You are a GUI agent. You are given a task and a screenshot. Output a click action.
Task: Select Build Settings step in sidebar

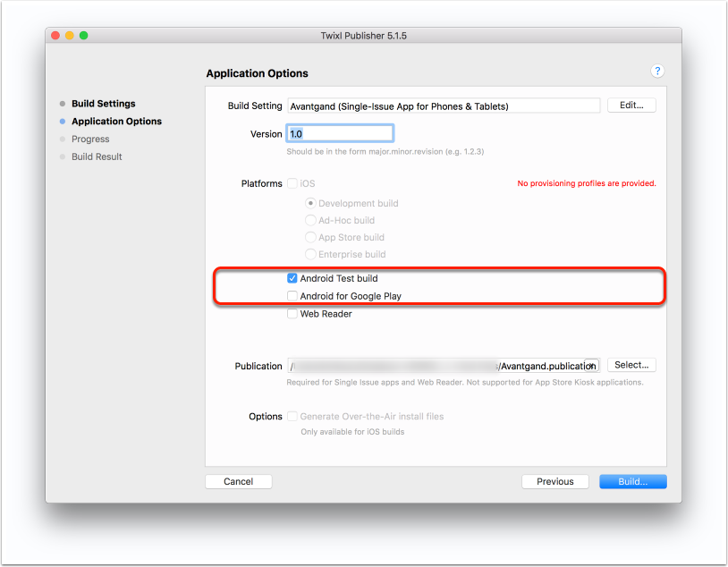pyautogui.click(x=103, y=104)
